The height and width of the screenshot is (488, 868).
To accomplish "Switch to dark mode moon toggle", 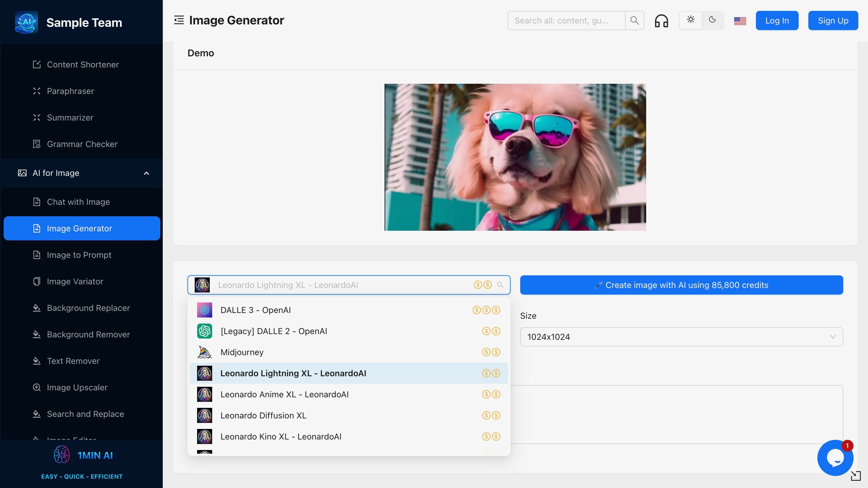I will tap(712, 20).
